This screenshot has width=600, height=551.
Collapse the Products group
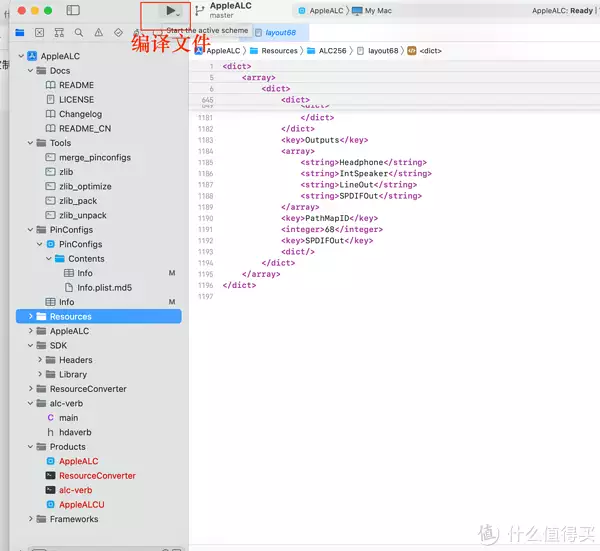pyautogui.click(x=30, y=447)
